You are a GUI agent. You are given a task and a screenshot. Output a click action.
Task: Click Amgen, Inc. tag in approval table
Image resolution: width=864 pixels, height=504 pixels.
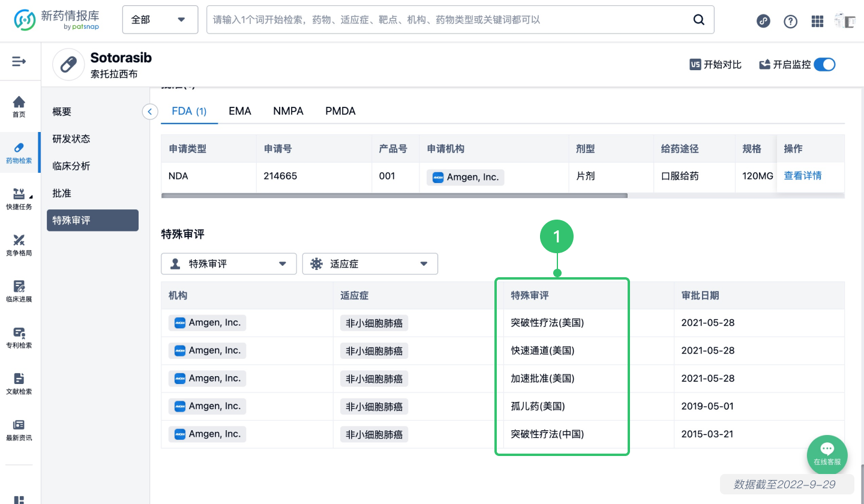(466, 178)
